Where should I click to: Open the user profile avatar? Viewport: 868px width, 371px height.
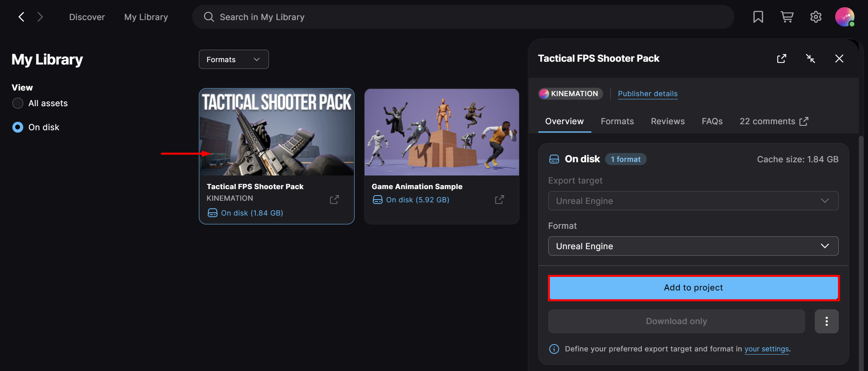pyautogui.click(x=845, y=17)
